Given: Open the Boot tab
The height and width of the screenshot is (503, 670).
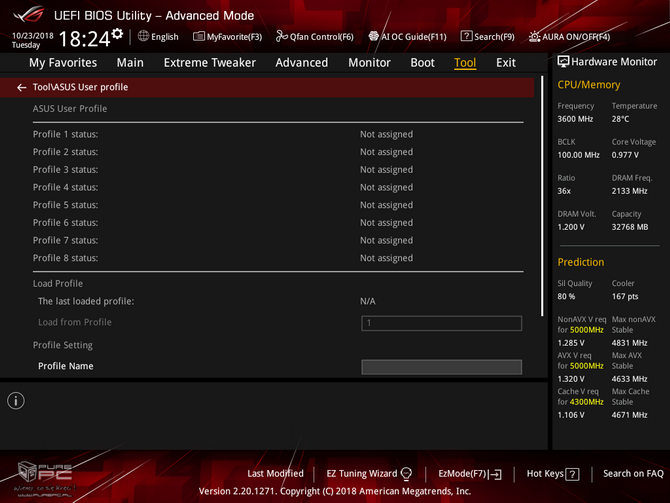Looking at the screenshot, I should point(422,63).
